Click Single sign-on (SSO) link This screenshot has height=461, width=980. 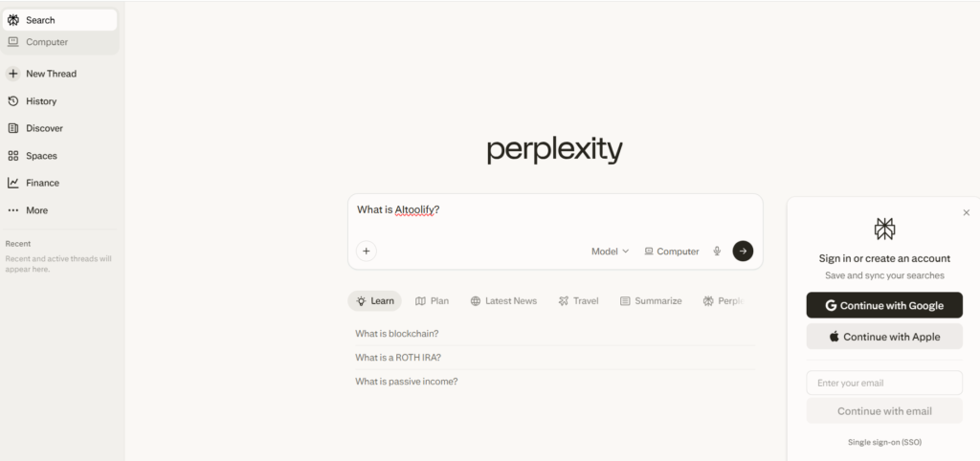884,442
